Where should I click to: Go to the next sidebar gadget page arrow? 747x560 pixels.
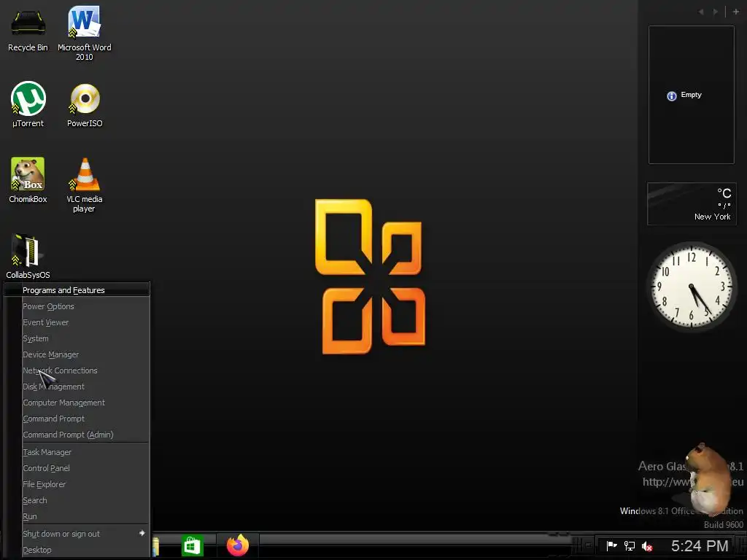[x=716, y=12]
